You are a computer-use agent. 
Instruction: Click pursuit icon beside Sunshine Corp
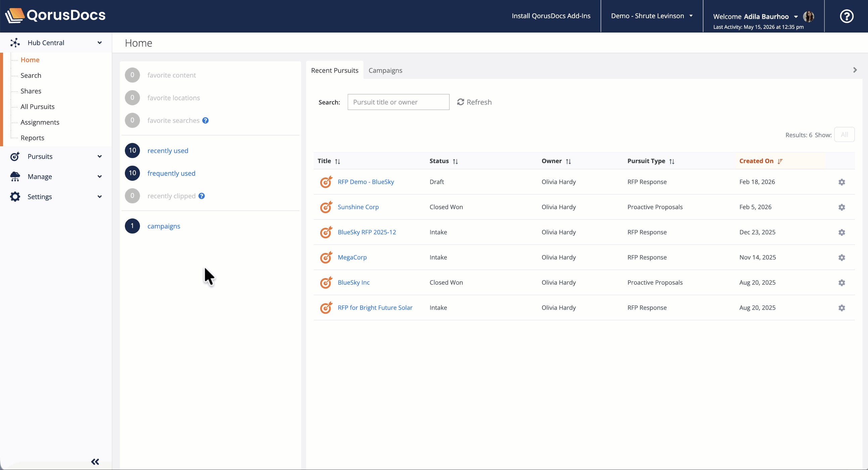[x=326, y=207]
